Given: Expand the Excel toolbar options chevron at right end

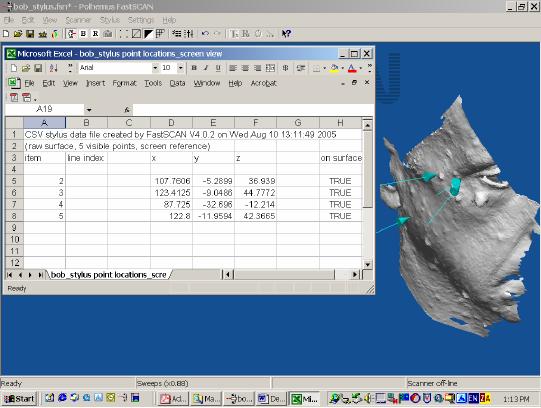Looking at the screenshot, I should pos(370,68).
